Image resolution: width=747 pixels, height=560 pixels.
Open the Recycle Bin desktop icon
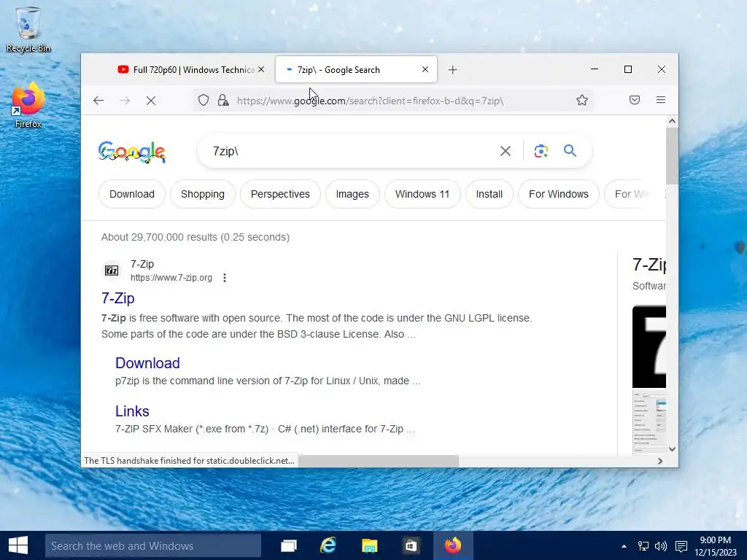pos(28,29)
